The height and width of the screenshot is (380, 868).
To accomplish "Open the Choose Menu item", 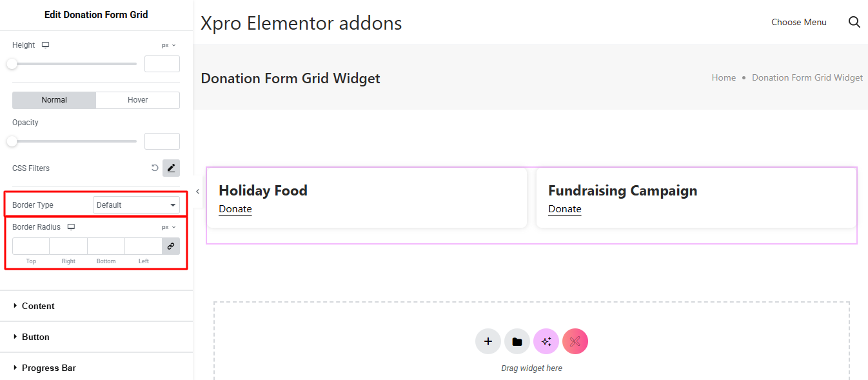I will tap(798, 22).
